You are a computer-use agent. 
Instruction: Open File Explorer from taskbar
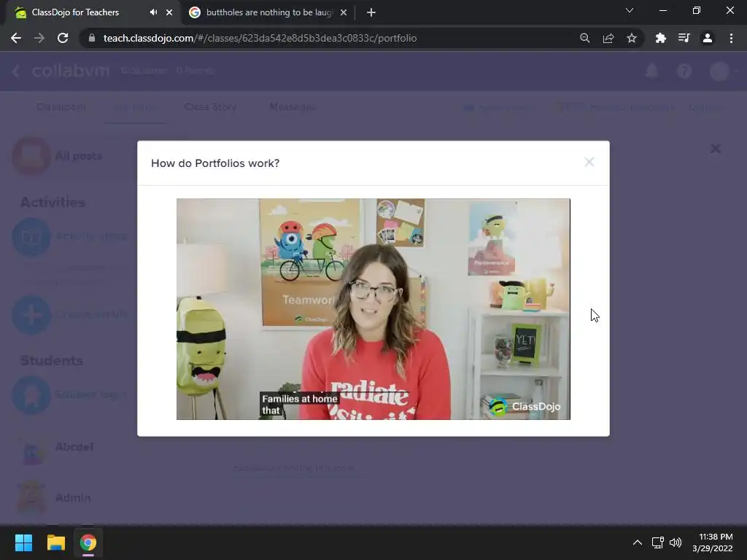[55, 542]
